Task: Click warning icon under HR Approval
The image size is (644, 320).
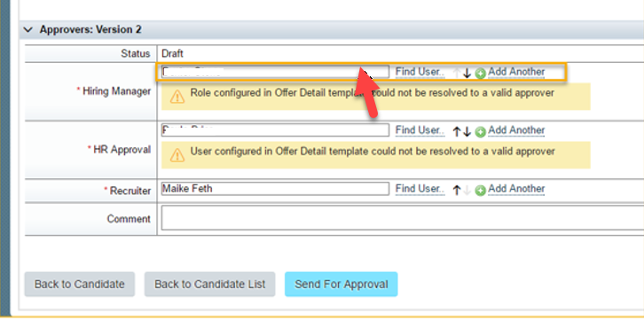Action: tap(177, 155)
